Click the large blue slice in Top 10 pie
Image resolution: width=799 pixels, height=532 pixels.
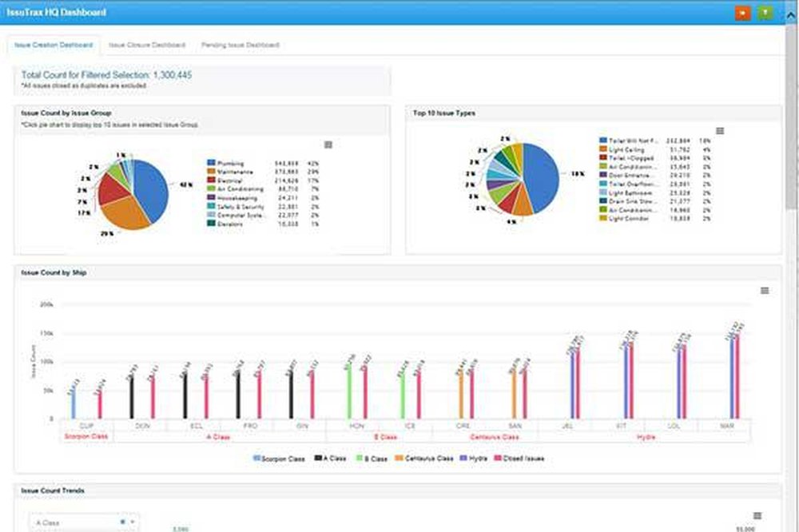tap(543, 177)
